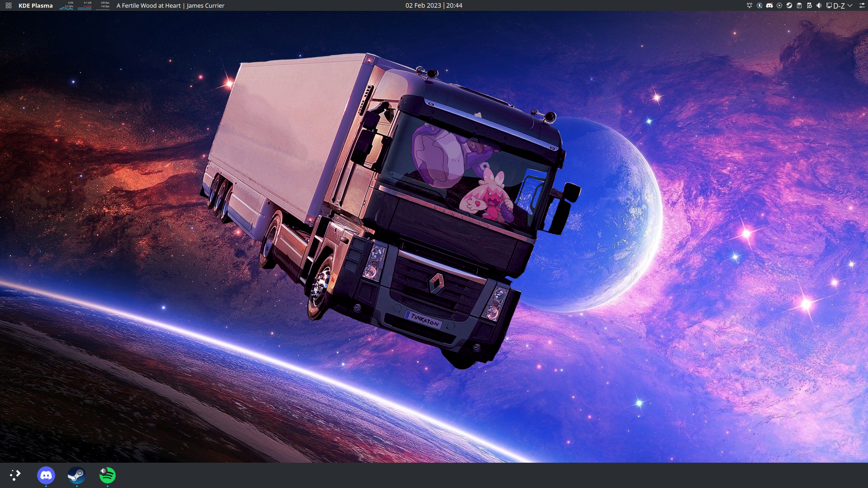Open the clipboard tray icon
This screenshot has height=488, width=868.
click(x=799, y=5)
